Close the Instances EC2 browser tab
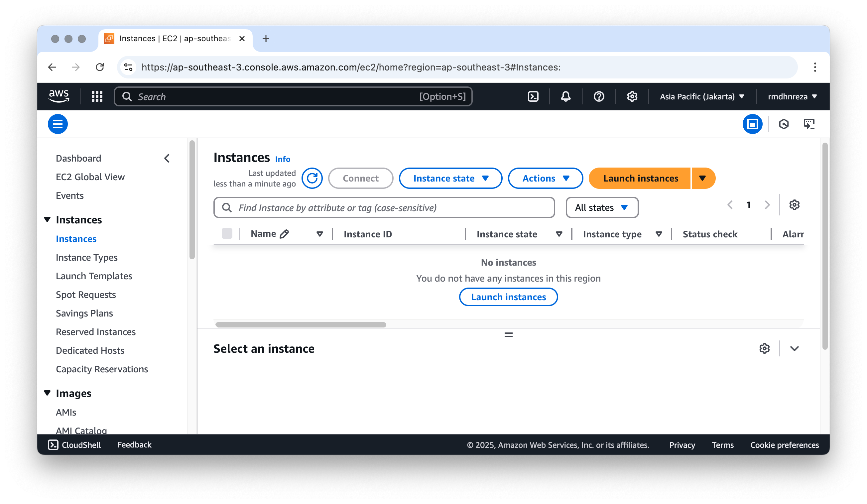The width and height of the screenshot is (867, 504). coord(242,39)
